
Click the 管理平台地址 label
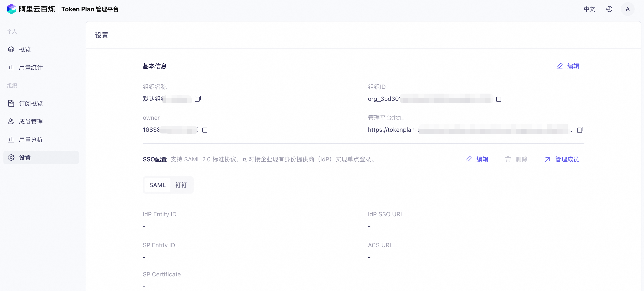click(x=386, y=118)
